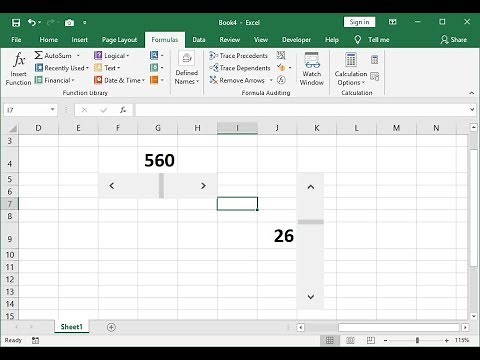
Task: Click thumb of vertical scroll bar form control
Action: 311,222
